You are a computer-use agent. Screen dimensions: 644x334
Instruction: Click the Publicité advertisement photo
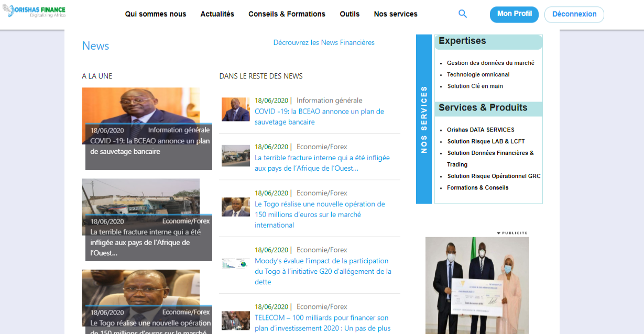(477, 285)
